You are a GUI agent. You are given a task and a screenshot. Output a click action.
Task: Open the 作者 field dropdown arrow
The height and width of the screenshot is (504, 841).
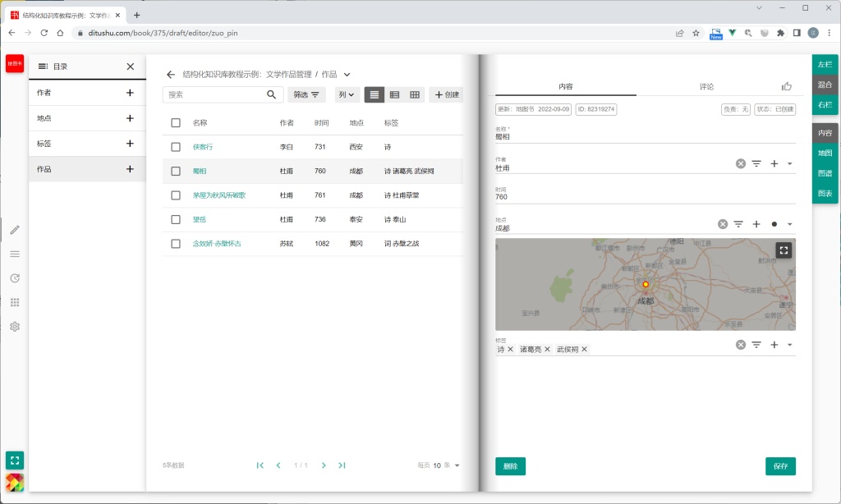pyautogui.click(x=789, y=163)
